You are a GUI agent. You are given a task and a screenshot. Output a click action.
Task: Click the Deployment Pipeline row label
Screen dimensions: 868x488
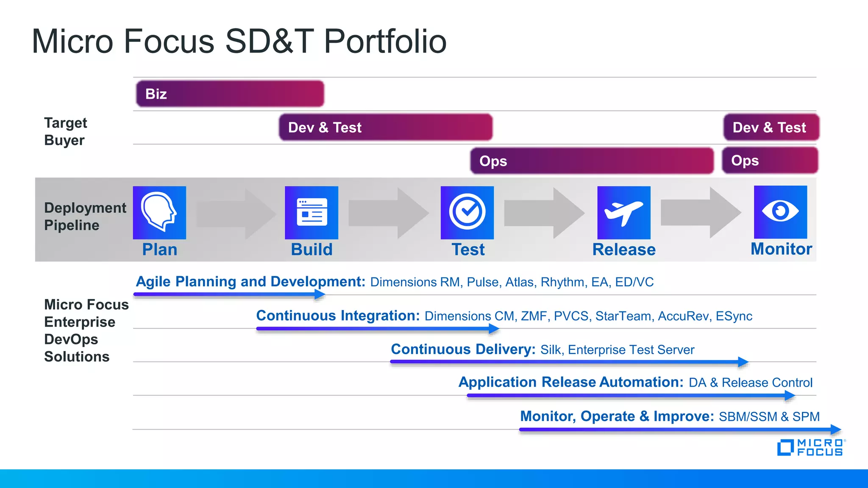85,216
